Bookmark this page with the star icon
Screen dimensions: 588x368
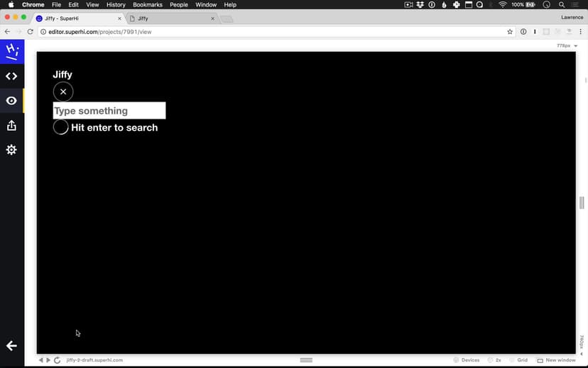(x=510, y=32)
